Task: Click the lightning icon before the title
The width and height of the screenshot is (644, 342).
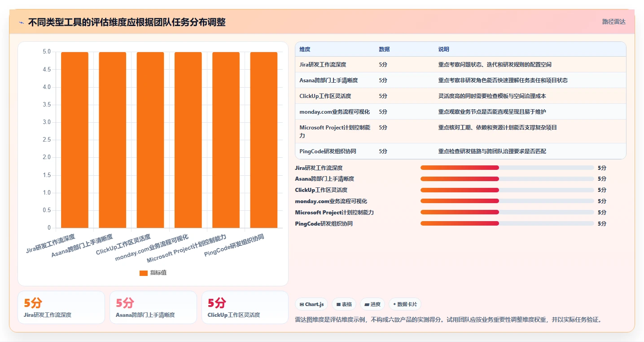Action: coord(22,22)
